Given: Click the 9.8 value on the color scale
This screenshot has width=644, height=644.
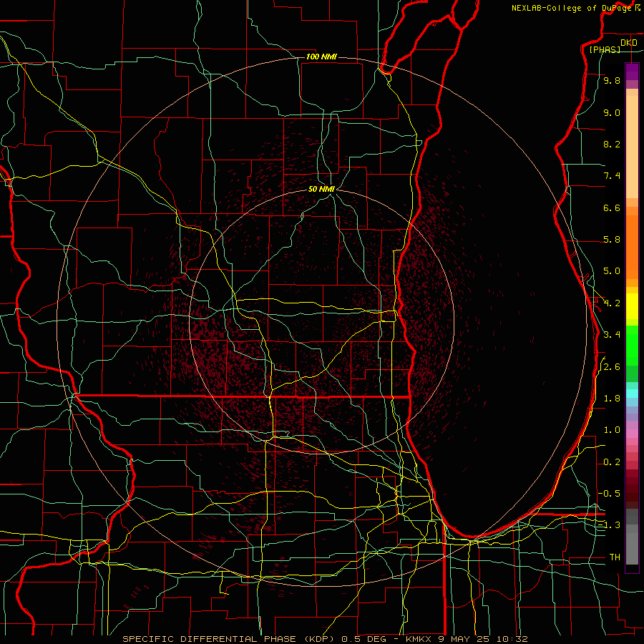Looking at the screenshot, I should point(612,81).
